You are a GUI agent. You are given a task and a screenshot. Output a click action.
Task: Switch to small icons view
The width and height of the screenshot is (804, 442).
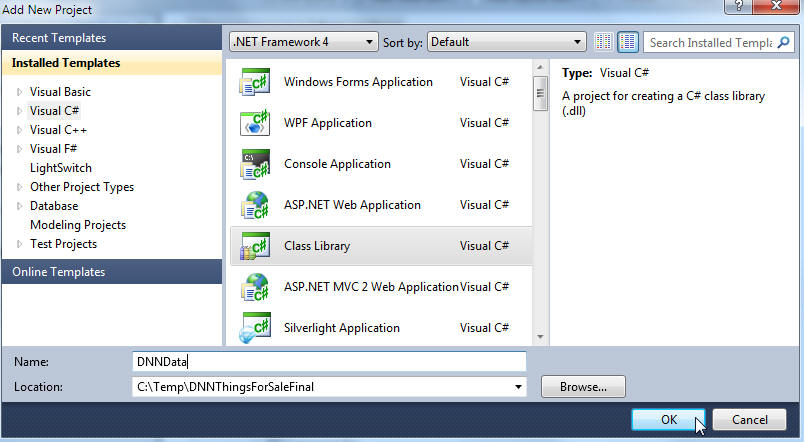[x=604, y=42]
